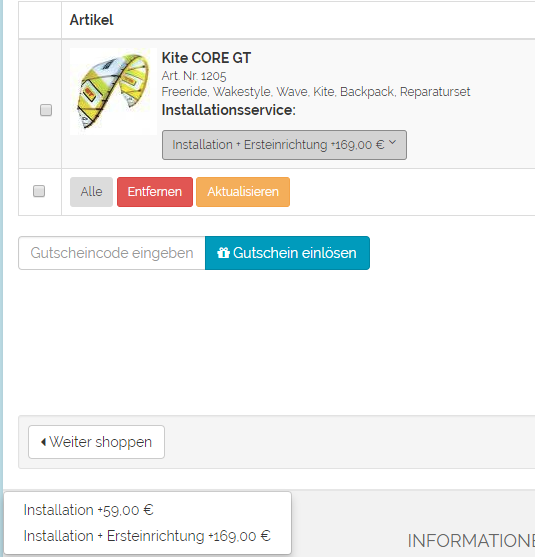Click the gift icon on voucher button

click(223, 253)
